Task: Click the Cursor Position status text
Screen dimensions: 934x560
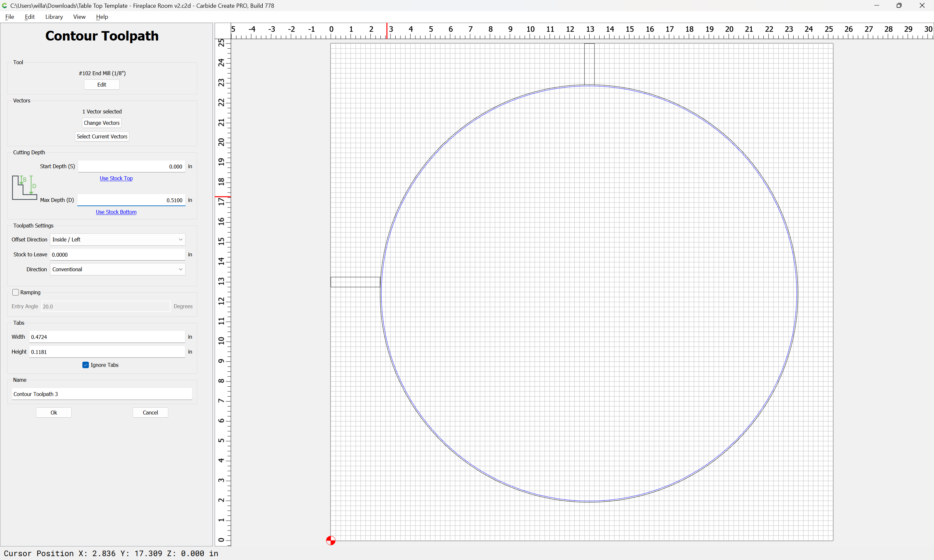Action: [x=111, y=553]
